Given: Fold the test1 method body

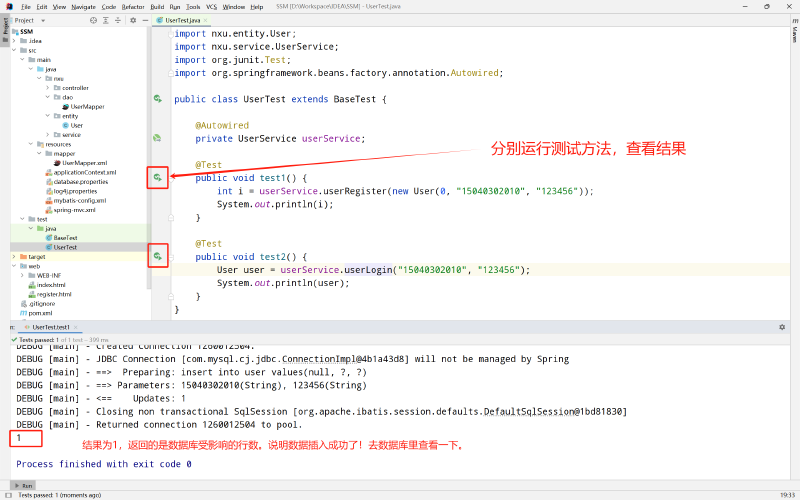Looking at the screenshot, I should click(x=171, y=178).
